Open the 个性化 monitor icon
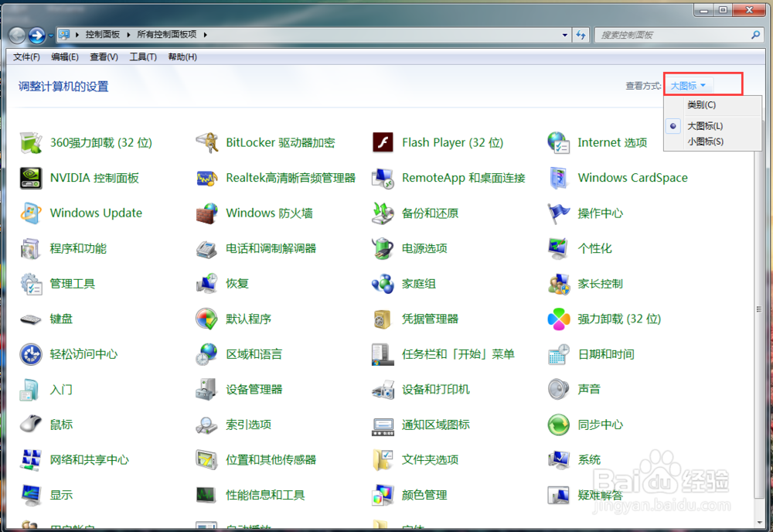 pos(559,248)
